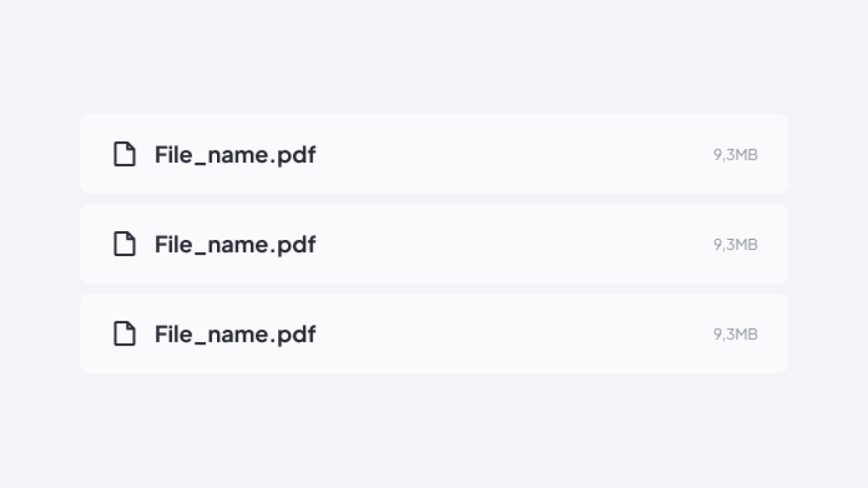The width and height of the screenshot is (868, 488).
Task: Click the document icon in the bottom file row
Action: coord(124,334)
